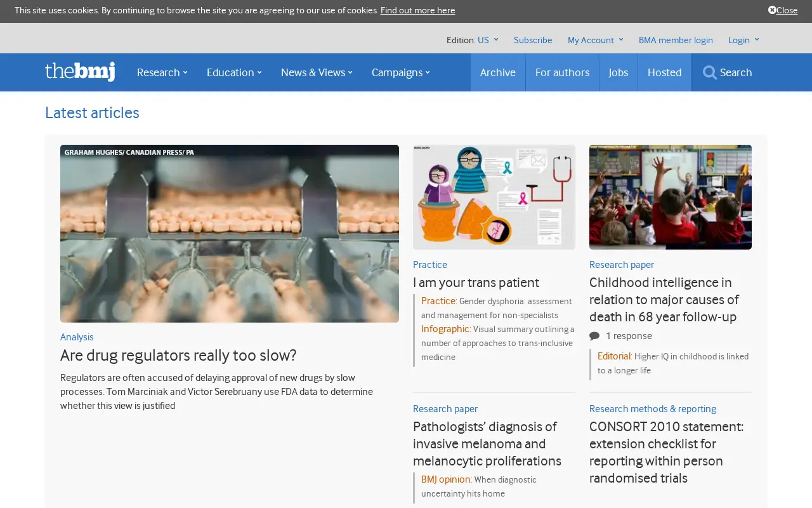Click the 1 response link
The image size is (812, 508).
pos(629,336)
